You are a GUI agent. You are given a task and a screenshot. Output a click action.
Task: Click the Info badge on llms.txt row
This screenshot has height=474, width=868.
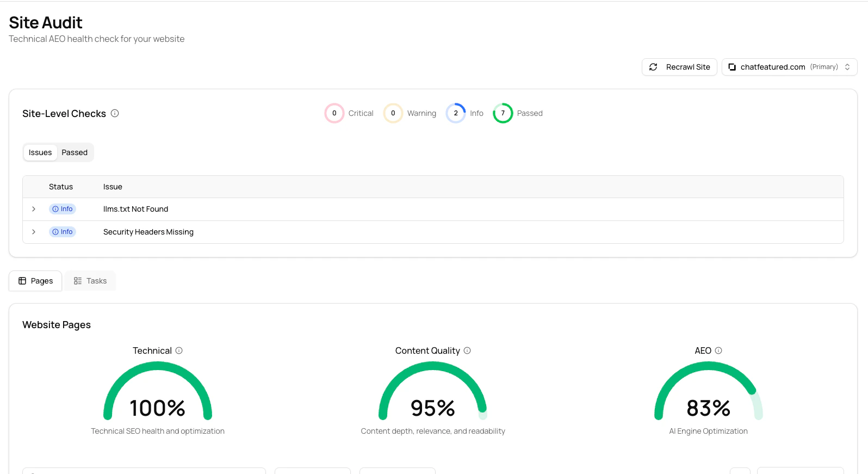[63, 209]
